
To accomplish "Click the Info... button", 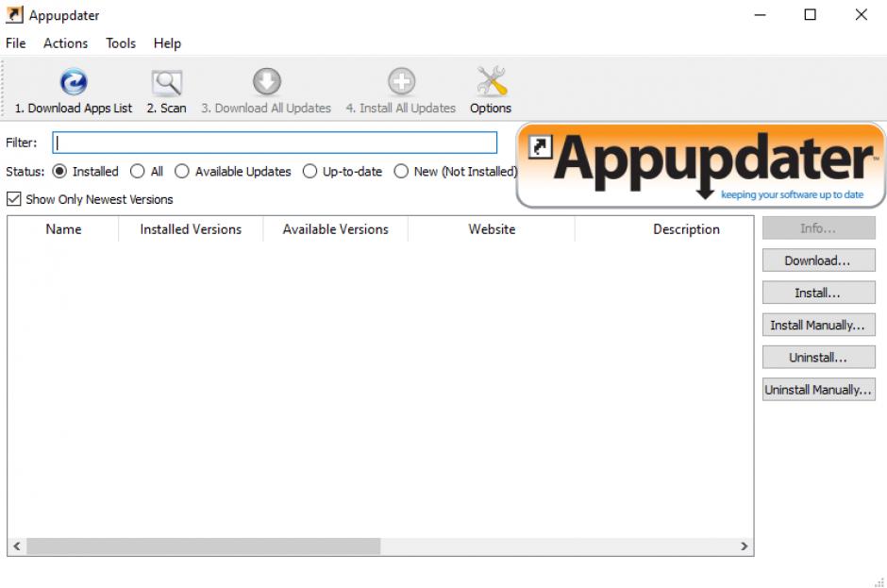I will point(818,228).
